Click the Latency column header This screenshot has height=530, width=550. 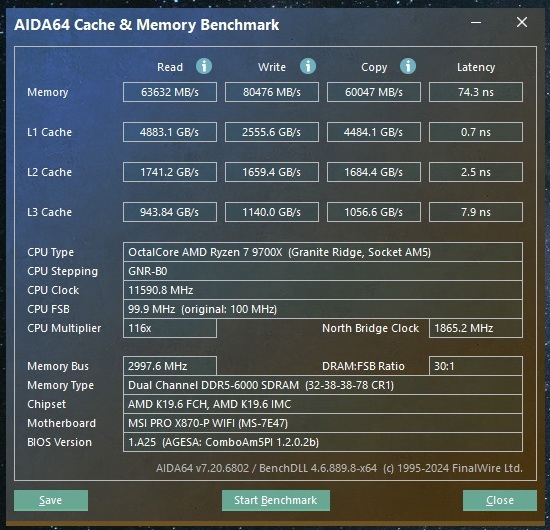[x=476, y=67]
